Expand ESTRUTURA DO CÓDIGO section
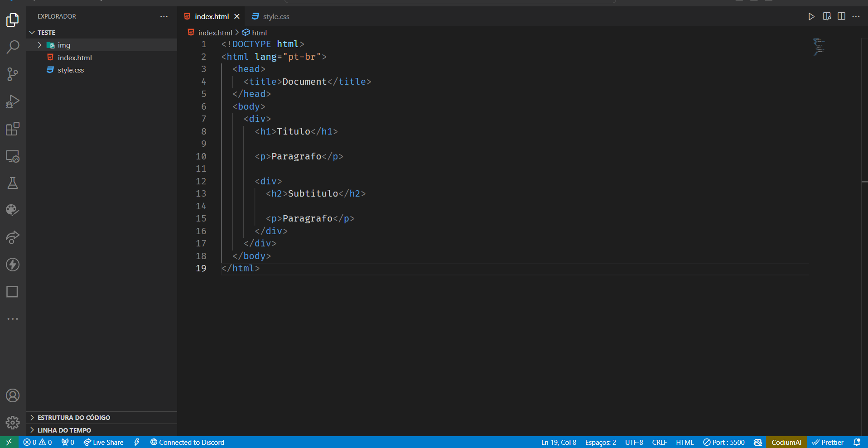This screenshot has width=868, height=448. pyautogui.click(x=101, y=417)
